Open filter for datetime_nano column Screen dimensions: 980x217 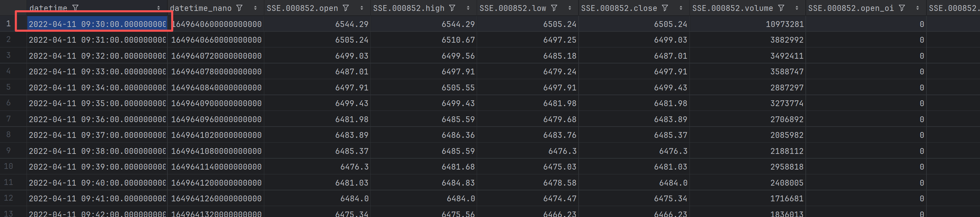[239, 8]
